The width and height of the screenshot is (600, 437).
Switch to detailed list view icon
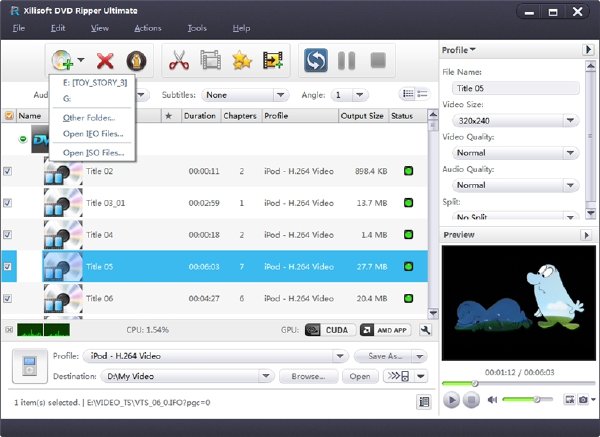tap(408, 94)
